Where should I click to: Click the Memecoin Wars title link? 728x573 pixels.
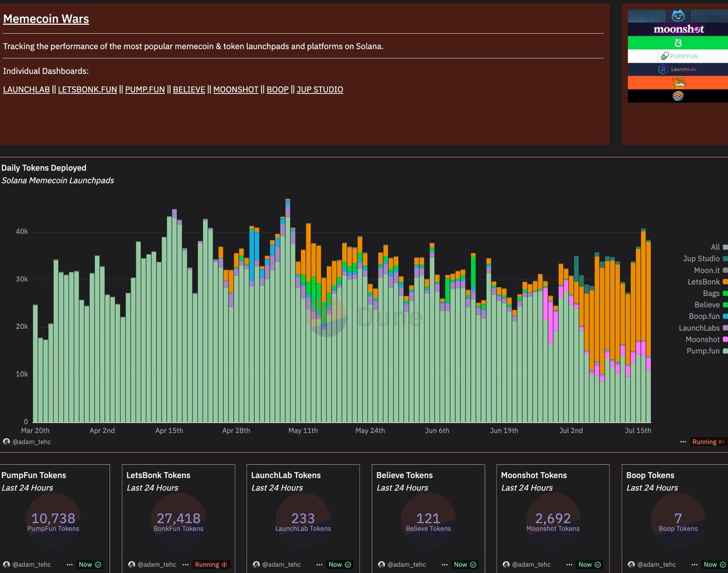tap(46, 19)
